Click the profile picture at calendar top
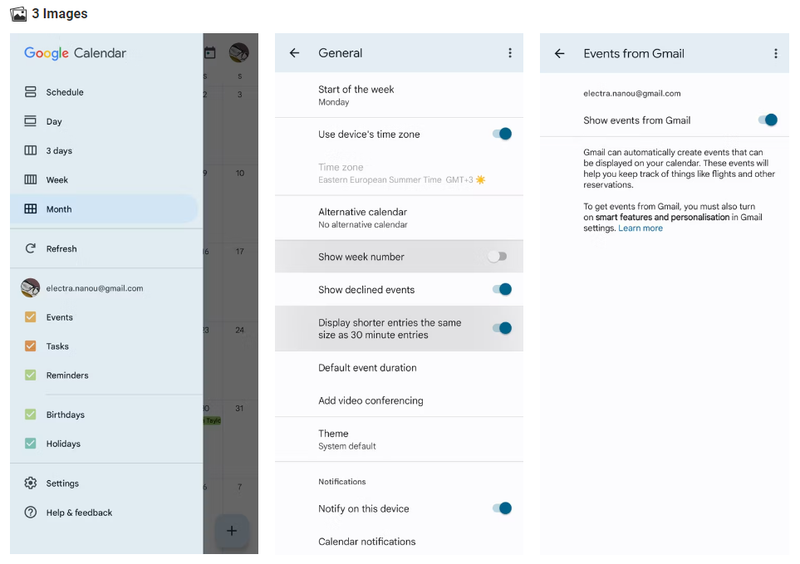 point(239,53)
